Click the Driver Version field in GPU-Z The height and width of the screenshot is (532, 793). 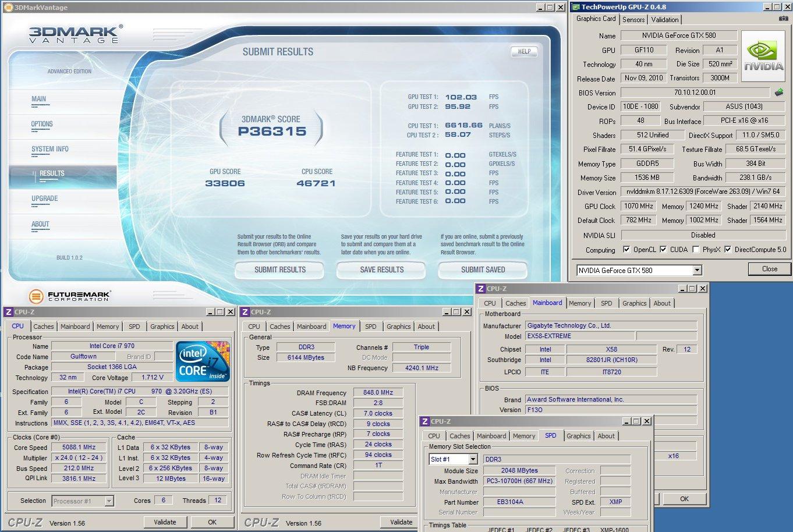(703, 191)
